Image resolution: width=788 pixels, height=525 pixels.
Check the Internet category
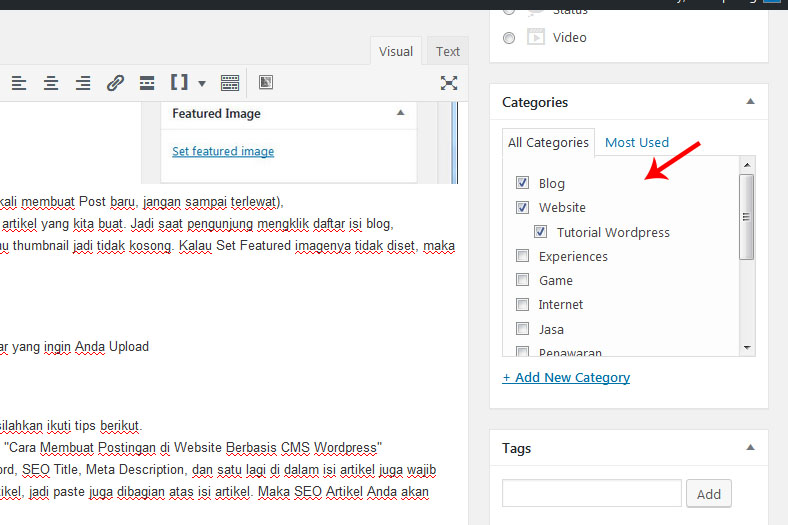pyautogui.click(x=523, y=304)
